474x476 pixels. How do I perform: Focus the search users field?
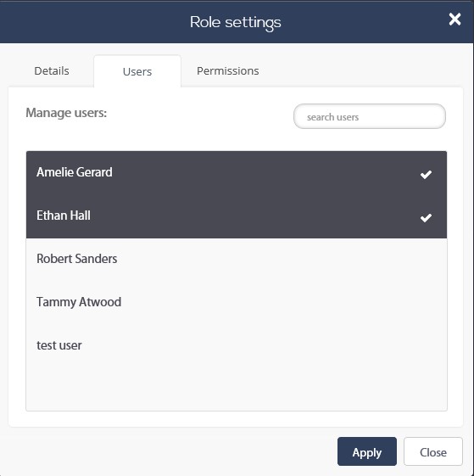[x=370, y=116]
